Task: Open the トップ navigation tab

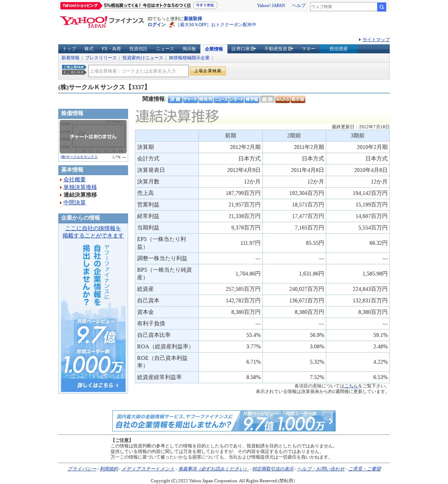Action: [x=69, y=49]
